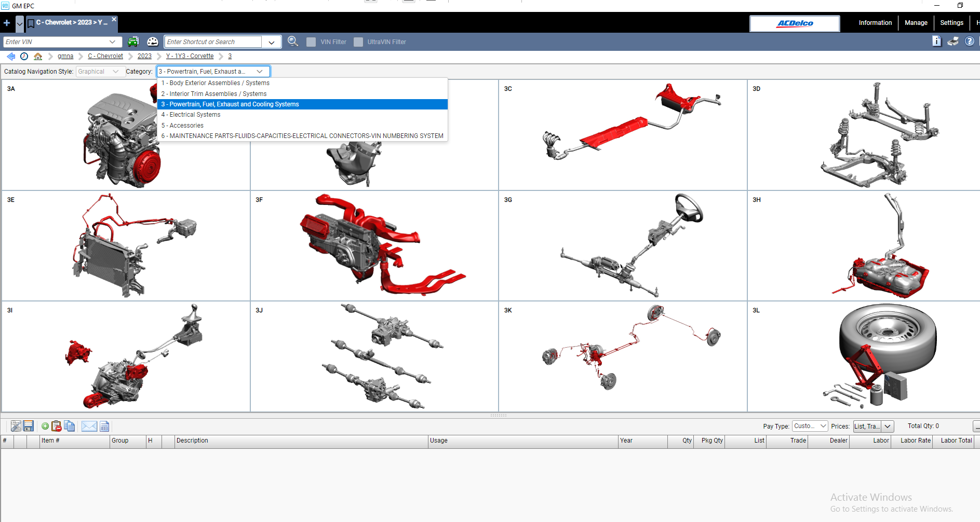This screenshot has width=980, height=522.
Task: Close the C - Chevrolet > 2023 tab
Action: point(114,19)
